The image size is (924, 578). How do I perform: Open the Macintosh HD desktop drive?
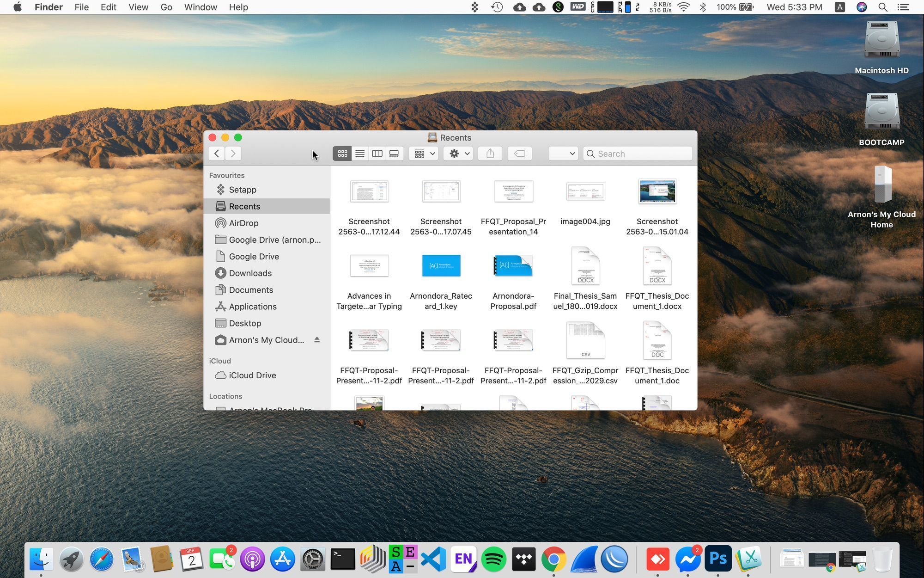point(881,46)
